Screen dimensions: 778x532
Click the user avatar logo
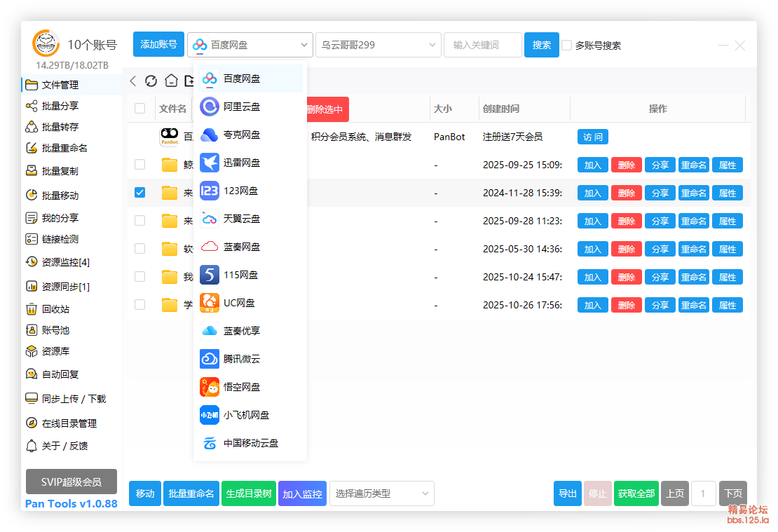[46, 43]
